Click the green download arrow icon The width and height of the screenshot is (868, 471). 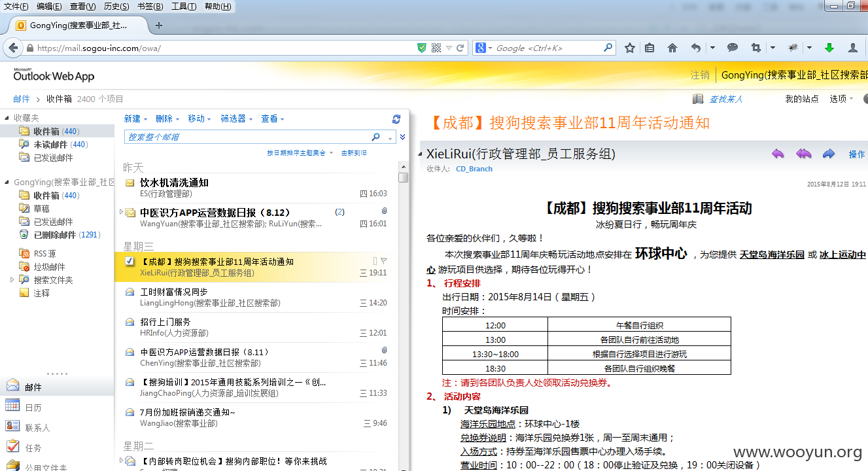click(x=829, y=48)
